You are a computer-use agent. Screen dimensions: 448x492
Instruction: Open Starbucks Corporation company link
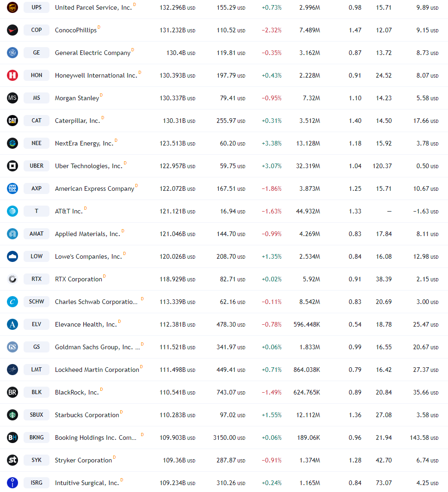87,415
